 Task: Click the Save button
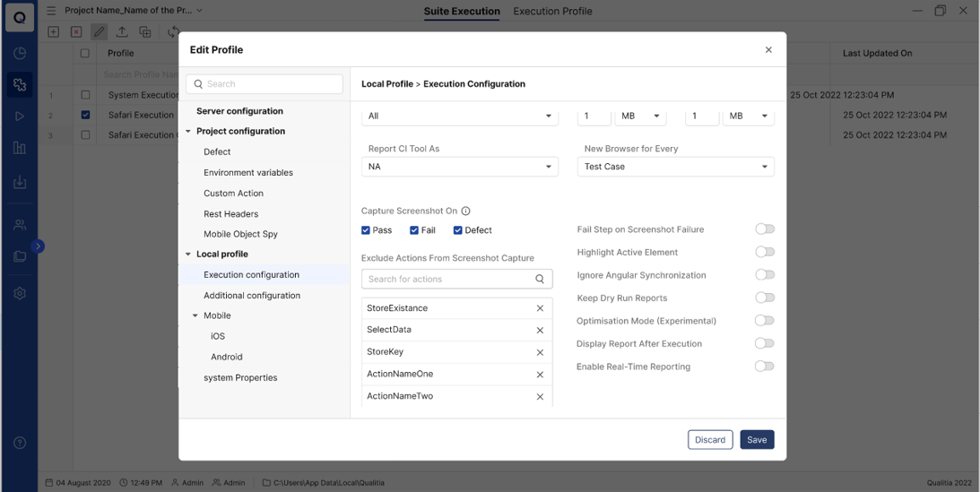[x=757, y=440]
